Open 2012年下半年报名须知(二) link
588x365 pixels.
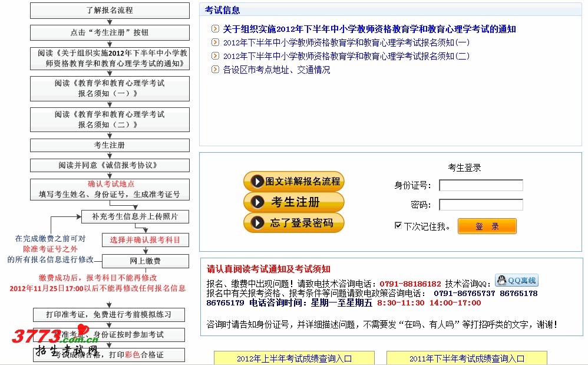[x=346, y=56]
